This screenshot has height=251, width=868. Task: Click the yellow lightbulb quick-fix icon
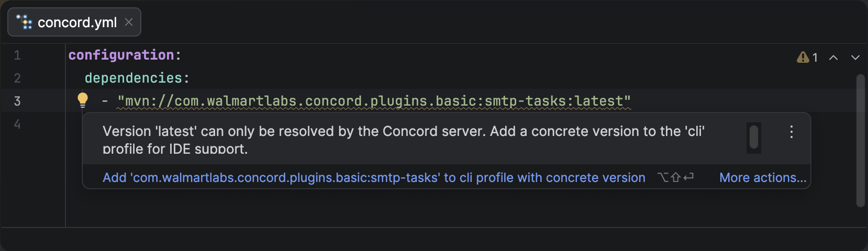tap(83, 99)
